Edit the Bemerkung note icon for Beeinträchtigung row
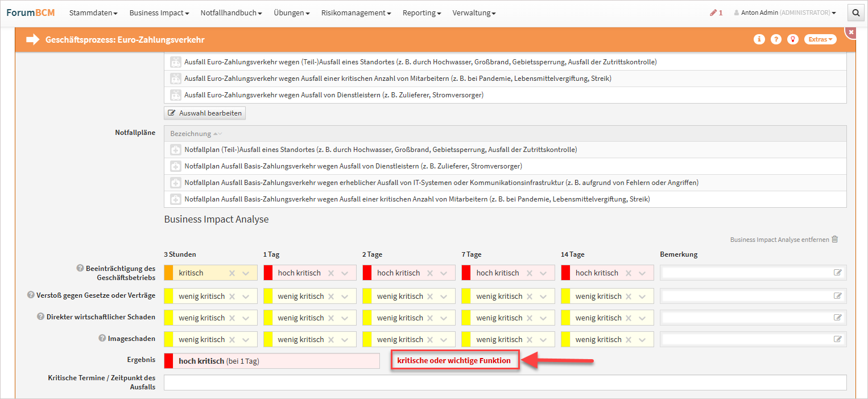The height and width of the screenshot is (399, 868). [x=837, y=273]
